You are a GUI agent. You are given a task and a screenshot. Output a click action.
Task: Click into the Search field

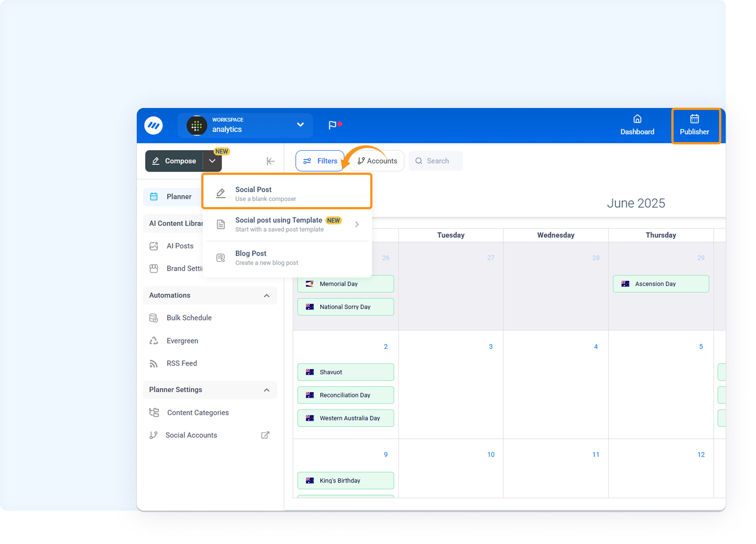435,161
